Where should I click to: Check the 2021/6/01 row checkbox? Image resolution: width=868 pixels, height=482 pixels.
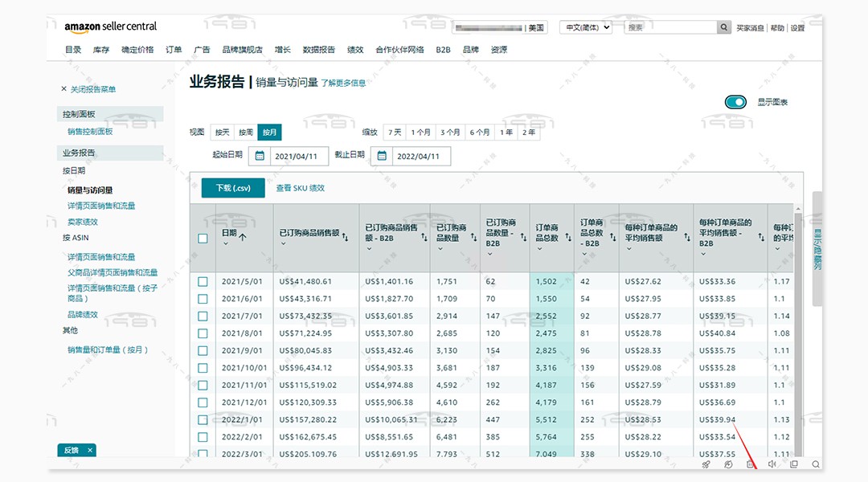click(203, 299)
